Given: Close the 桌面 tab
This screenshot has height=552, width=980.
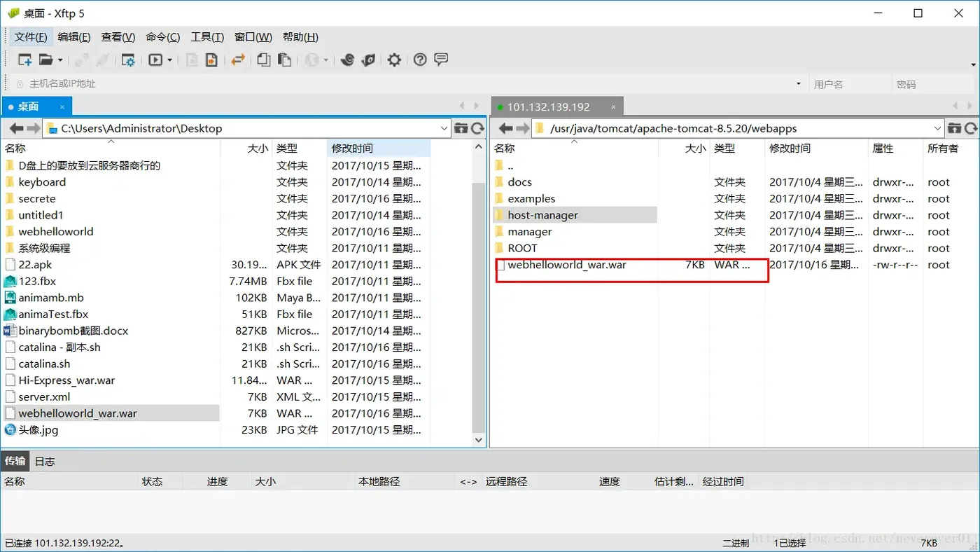Looking at the screenshot, I should pos(62,107).
